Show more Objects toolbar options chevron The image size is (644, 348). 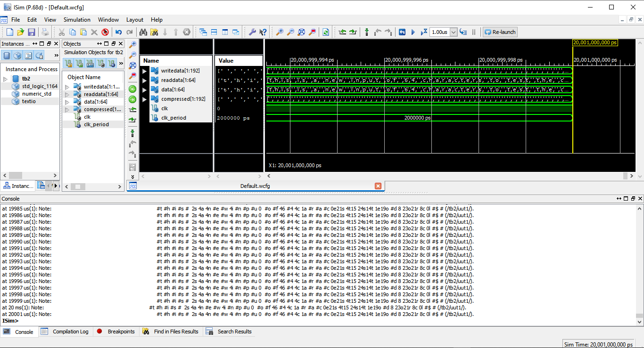click(x=121, y=63)
